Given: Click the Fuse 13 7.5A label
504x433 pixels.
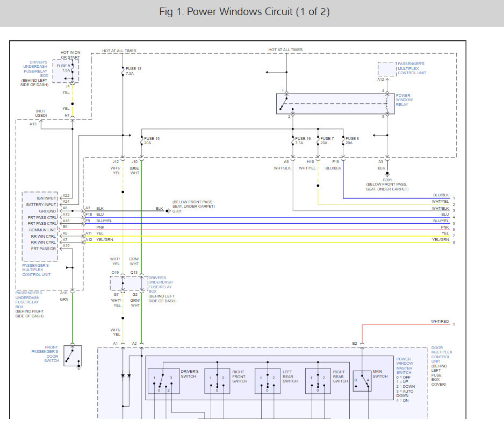Looking at the screenshot, I should click(134, 71).
